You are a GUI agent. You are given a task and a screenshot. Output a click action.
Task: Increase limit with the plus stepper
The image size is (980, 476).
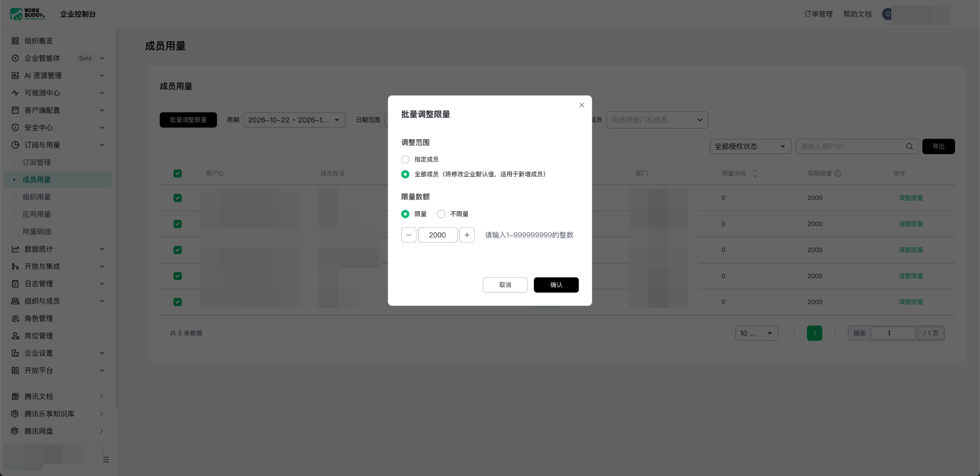click(x=467, y=235)
